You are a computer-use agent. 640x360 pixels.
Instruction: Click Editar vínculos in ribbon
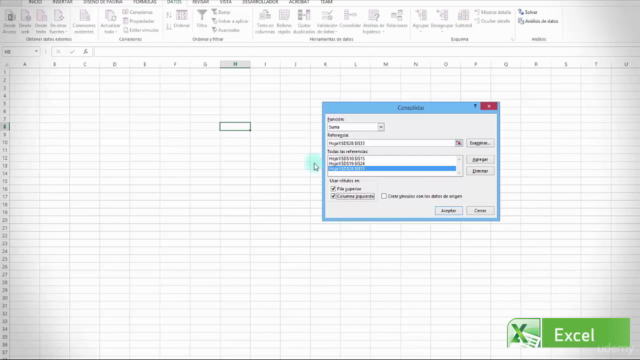click(140, 30)
